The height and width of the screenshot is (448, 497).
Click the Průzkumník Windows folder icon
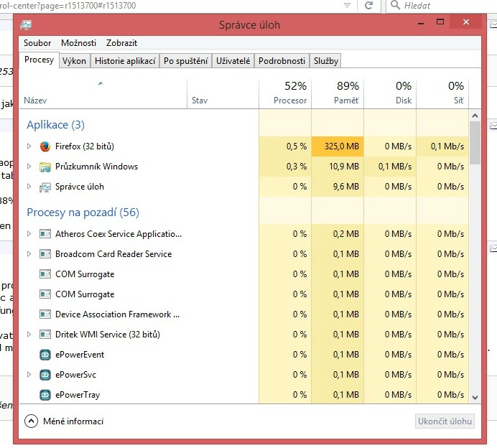(45, 167)
